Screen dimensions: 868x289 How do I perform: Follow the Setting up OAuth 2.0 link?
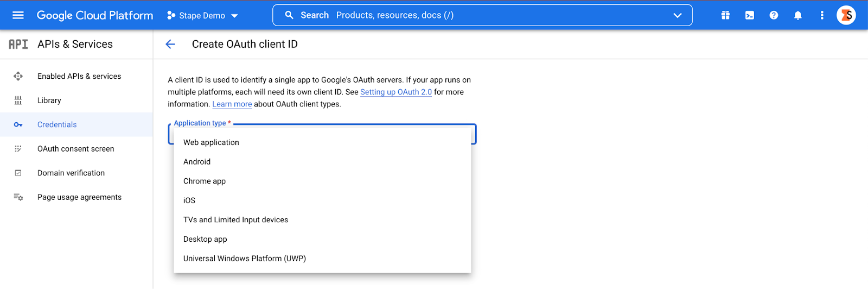coord(396,92)
